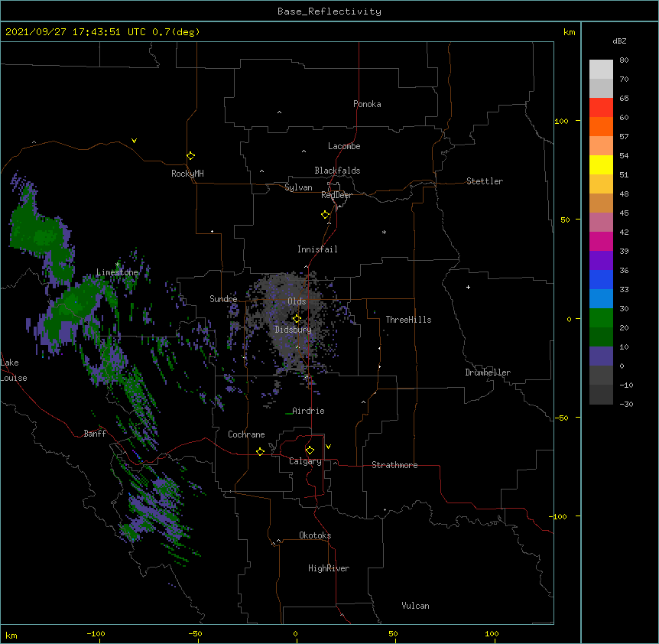Click the Okotoks label

coord(315,535)
